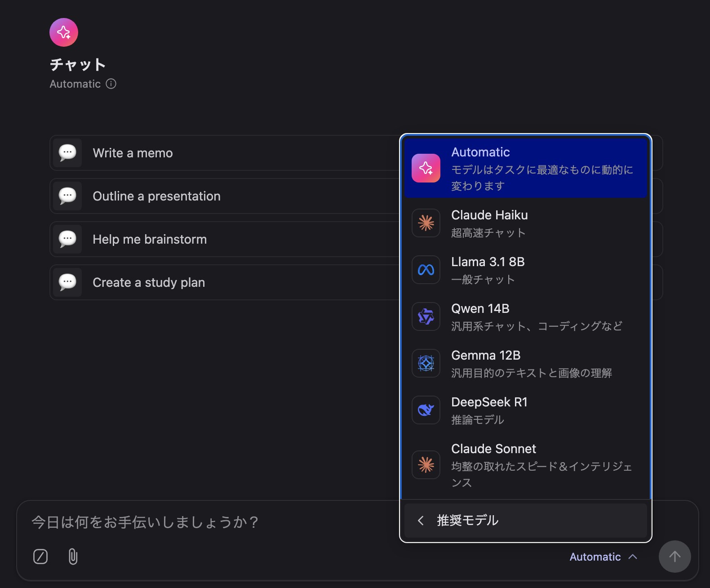Click the 汎用系チャット、コーディングなど description
The width and height of the screenshot is (710, 588).
[537, 326]
